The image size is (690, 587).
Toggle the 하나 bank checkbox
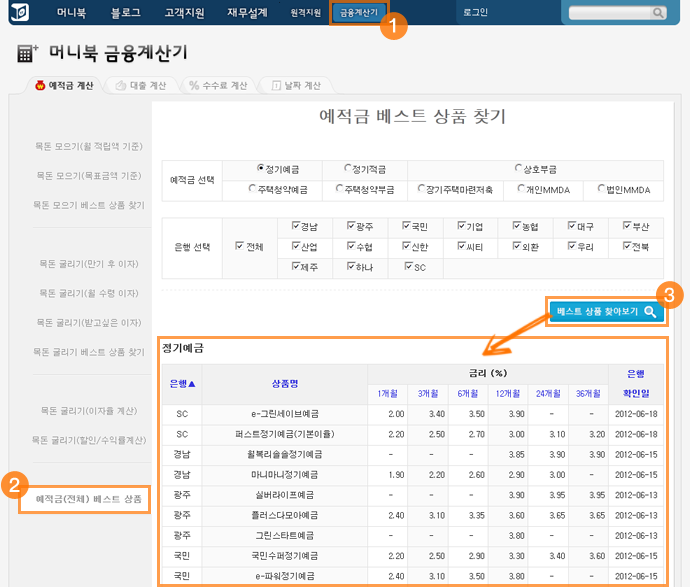pyautogui.click(x=351, y=266)
